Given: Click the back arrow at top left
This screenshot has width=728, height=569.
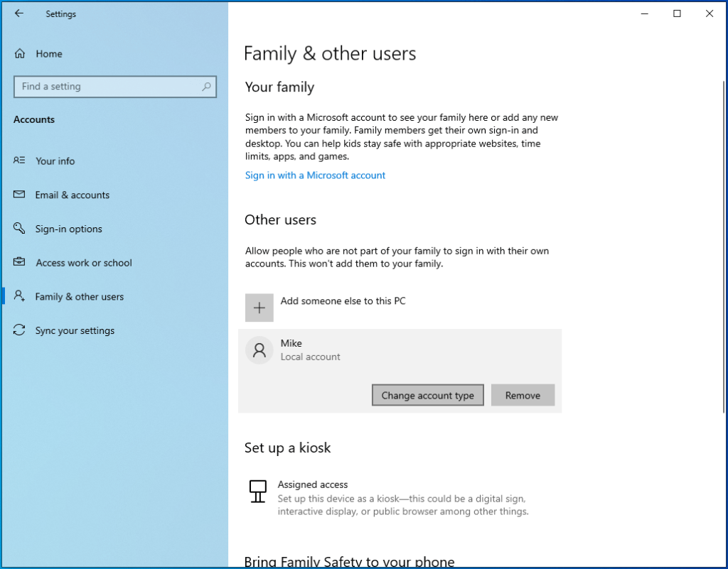Looking at the screenshot, I should pyautogui.click(x=19, y=13).
